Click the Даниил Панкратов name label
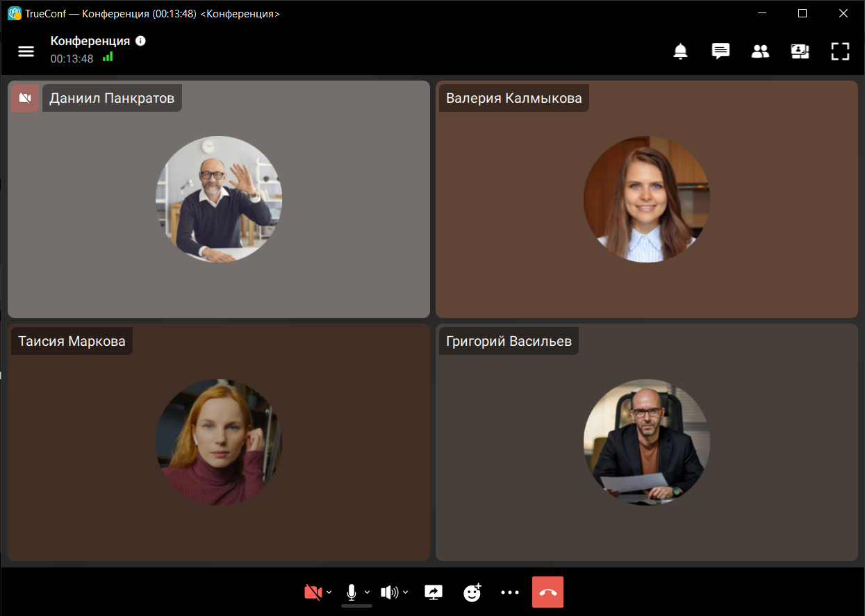 click(x=112, y=98)
